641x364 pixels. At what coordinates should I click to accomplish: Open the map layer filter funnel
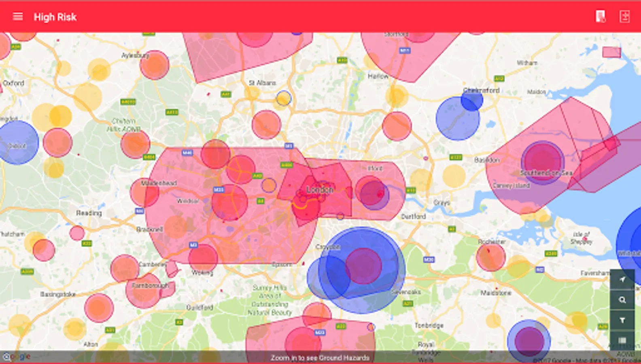(x=622, y=320)
